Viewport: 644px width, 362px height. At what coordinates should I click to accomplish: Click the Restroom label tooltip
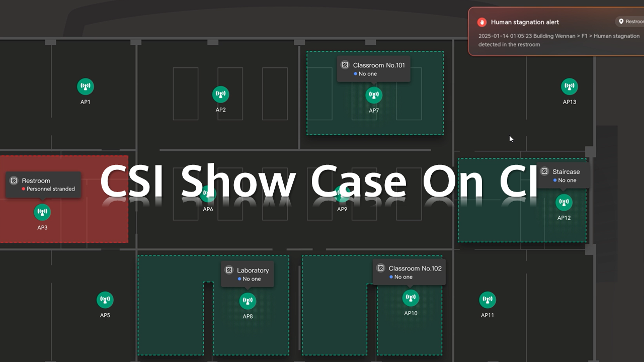[x=44, y=185]
